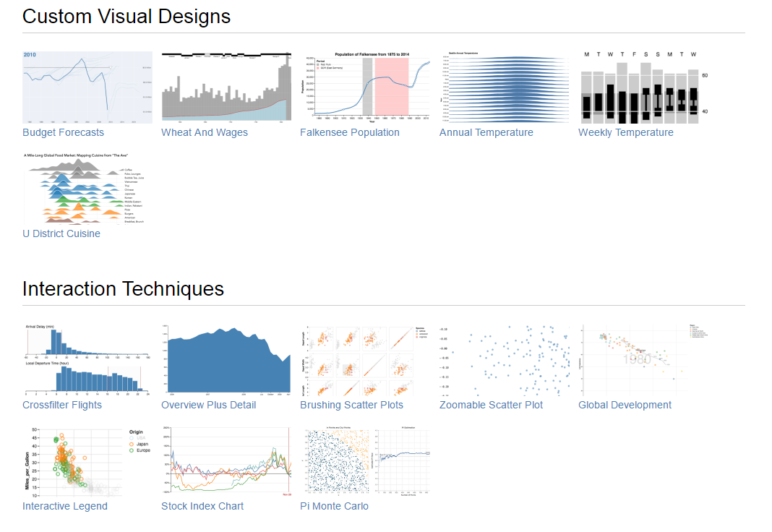This screenshot has width=772, height=532.
Task: Click the Global Development link
Action: point(625,405)
